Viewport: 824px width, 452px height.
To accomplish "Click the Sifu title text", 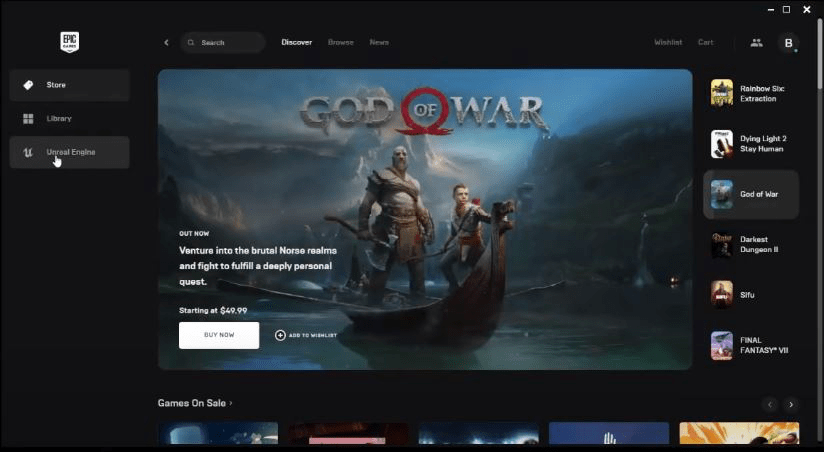I will pyautogui.click(x=747, y=295).
